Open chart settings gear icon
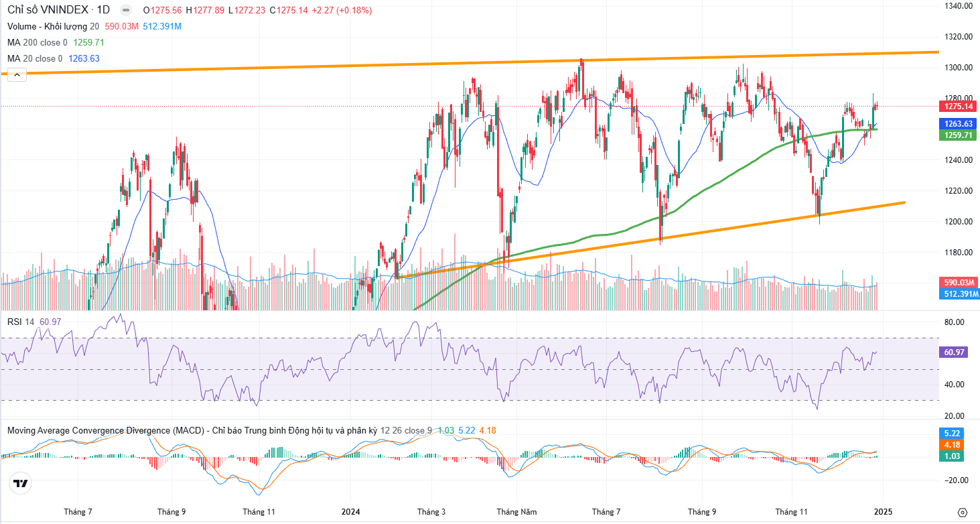Viewport: 980px width, 524px height. tap(962, 512)
